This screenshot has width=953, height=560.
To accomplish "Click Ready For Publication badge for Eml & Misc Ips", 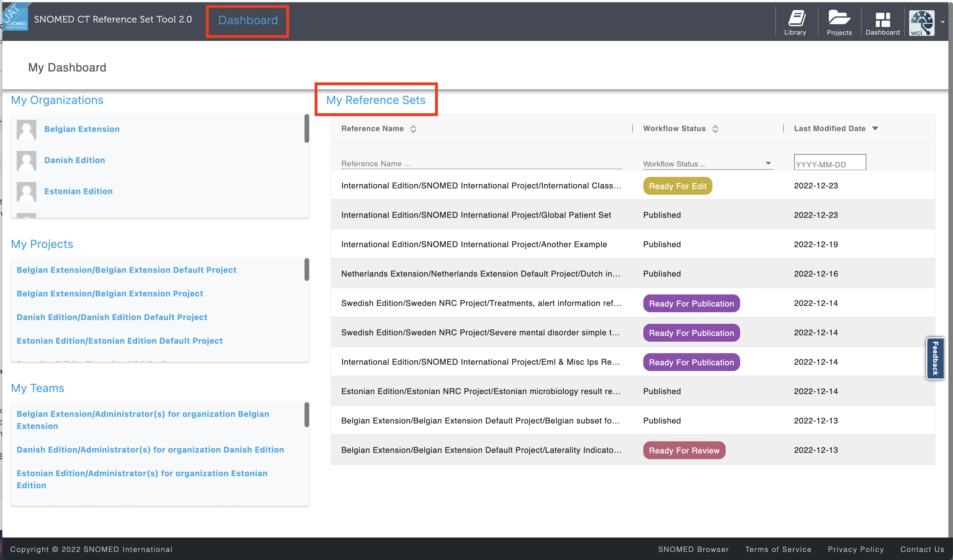I will [692, 362].
